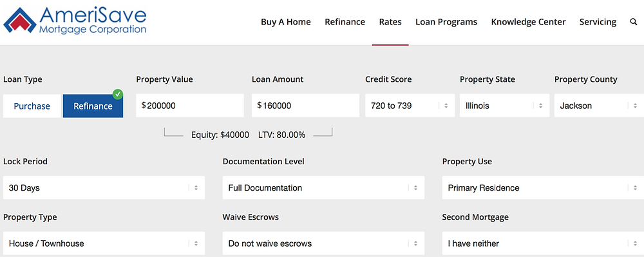The height and width of the screenshot is (257, 644).
Task: Click the Loan Type label
Action: point(23,80)
